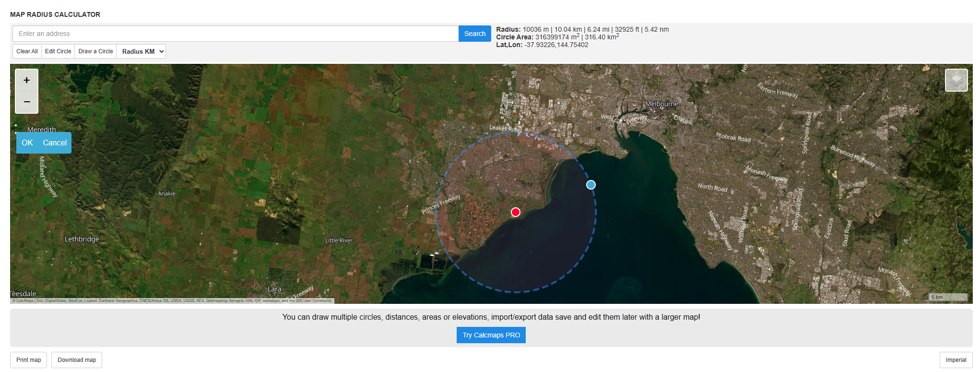Select the blue radius edge handle

tap(591, 185)
